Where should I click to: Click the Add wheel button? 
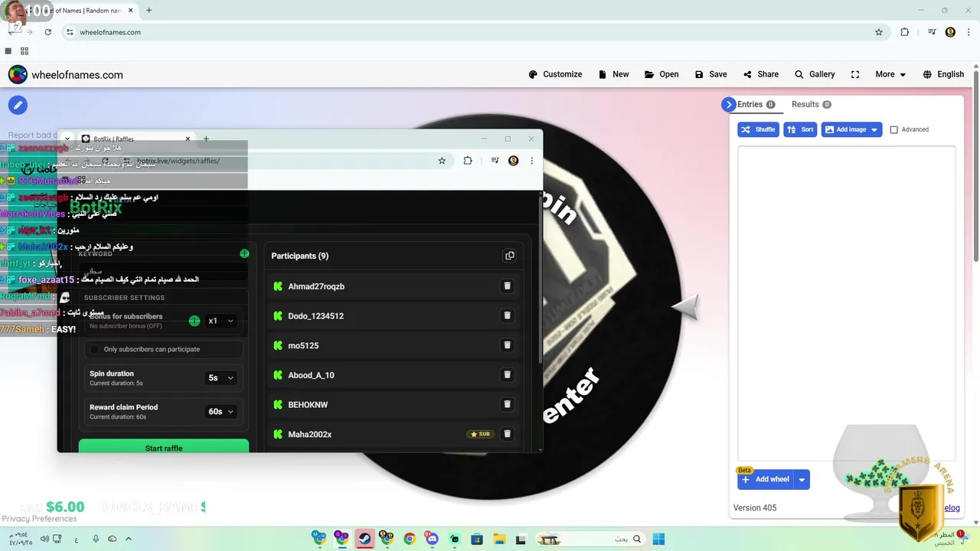(x=766, y=480)
